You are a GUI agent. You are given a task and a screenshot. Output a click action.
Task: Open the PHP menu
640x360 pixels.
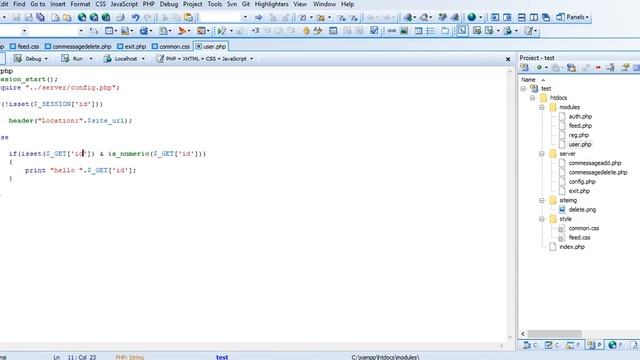coord(149,4)
